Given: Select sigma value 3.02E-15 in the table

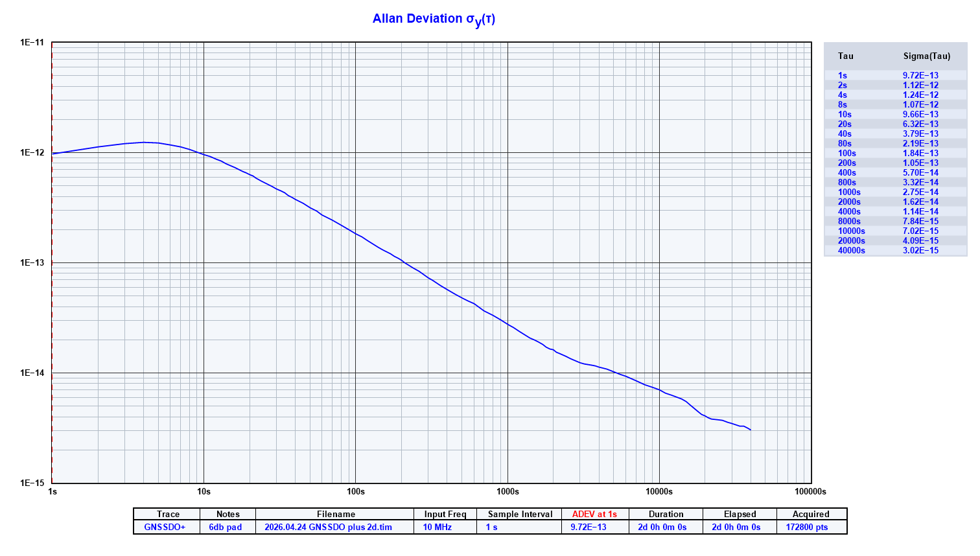Looking at the screenshot, I should [x=920, y=250].
